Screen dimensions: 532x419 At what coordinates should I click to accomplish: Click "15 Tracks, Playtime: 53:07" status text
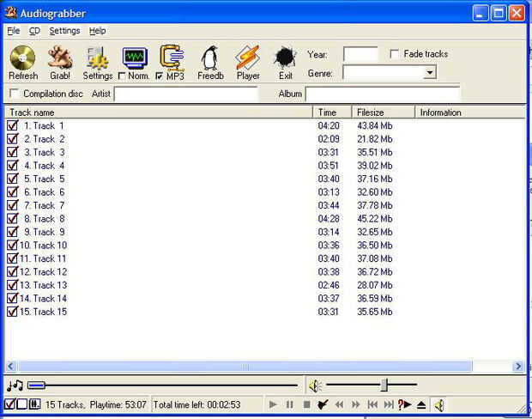(x=96, y=404)
